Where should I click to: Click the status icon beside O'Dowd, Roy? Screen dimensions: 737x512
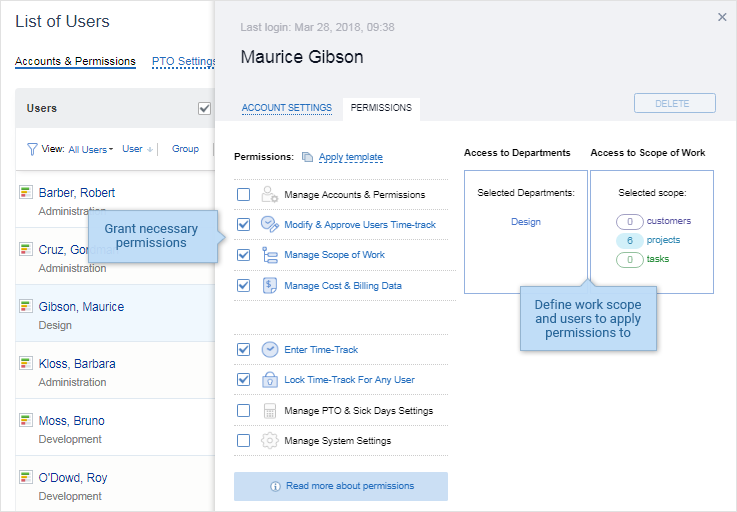(x=26, y=477)
